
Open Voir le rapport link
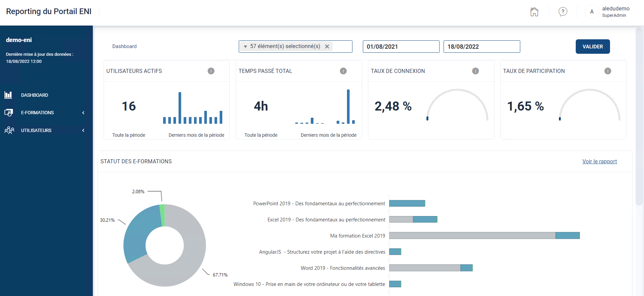point(600,161)
